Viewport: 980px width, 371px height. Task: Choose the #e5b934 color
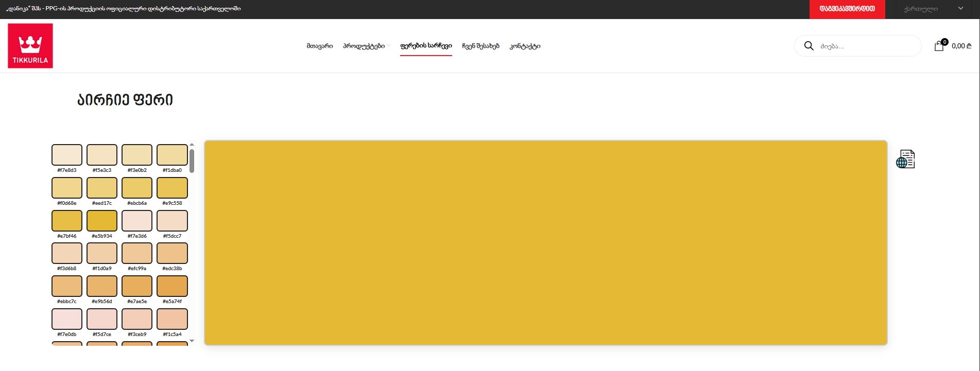coord(102,221)
